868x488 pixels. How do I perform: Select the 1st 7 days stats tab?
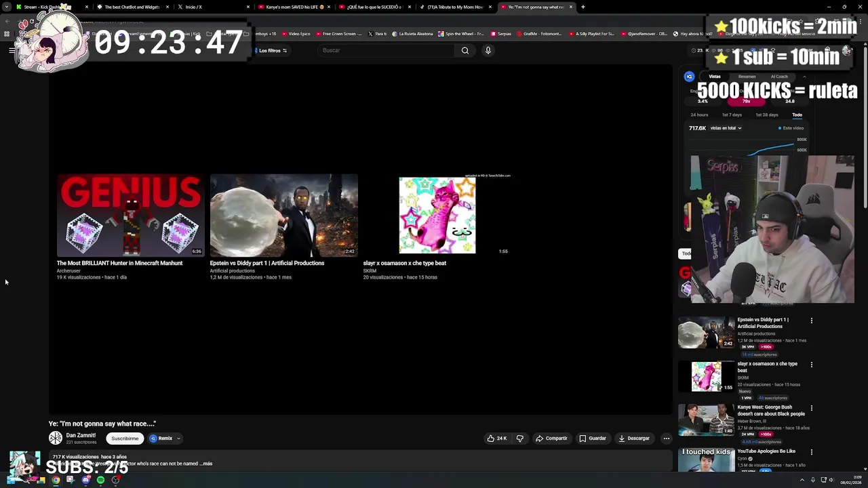[x=732, y=115]
